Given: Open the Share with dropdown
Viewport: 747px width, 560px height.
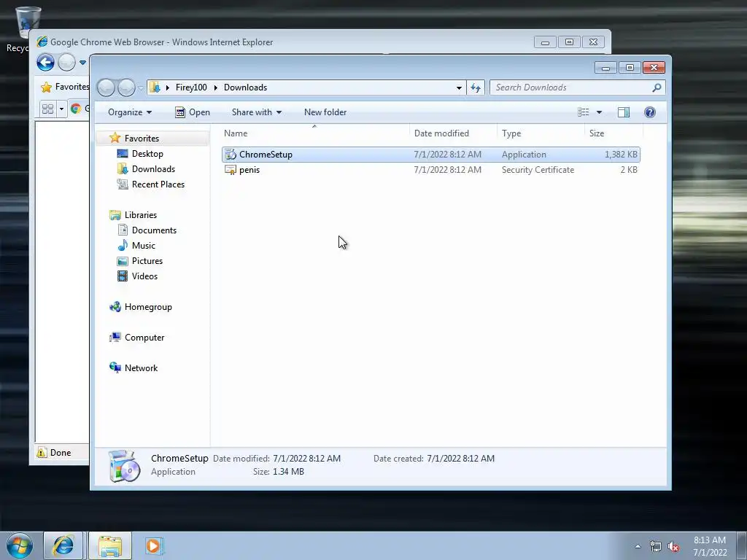Looking at the screenshot, I should click(256, 112).
